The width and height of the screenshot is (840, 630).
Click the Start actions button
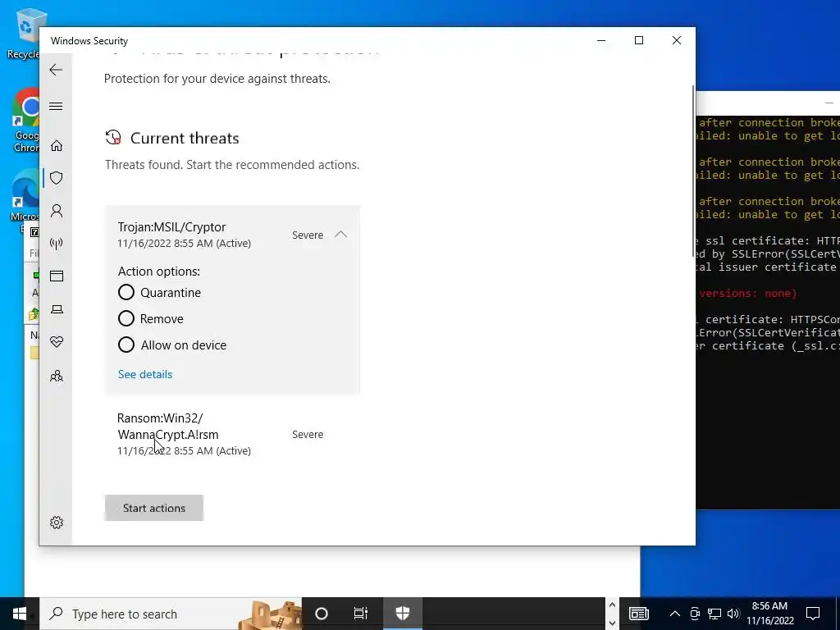coord(153,508)
